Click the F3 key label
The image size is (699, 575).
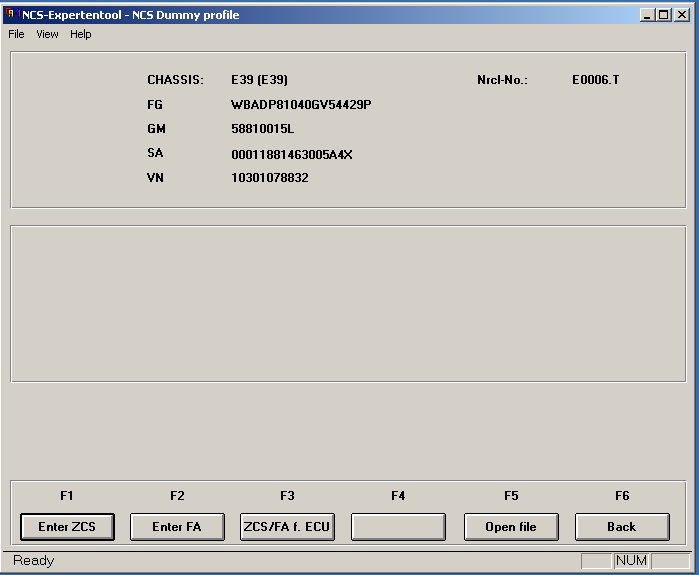point(287,496)
